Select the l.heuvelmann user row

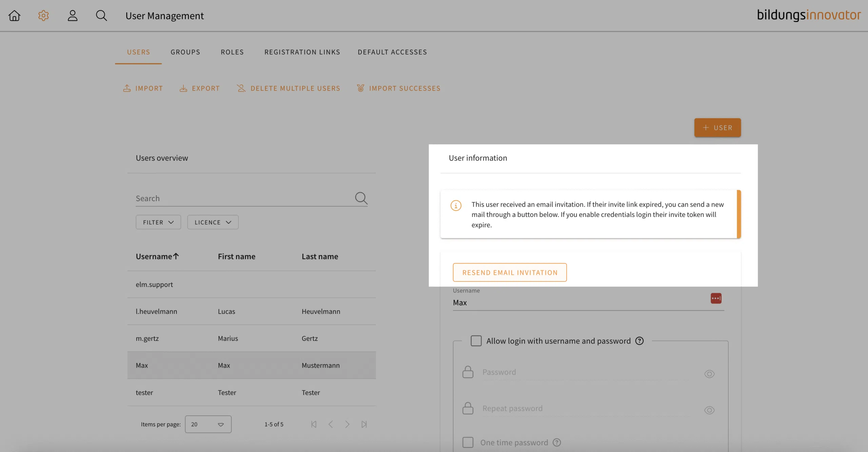coord(252,312)
